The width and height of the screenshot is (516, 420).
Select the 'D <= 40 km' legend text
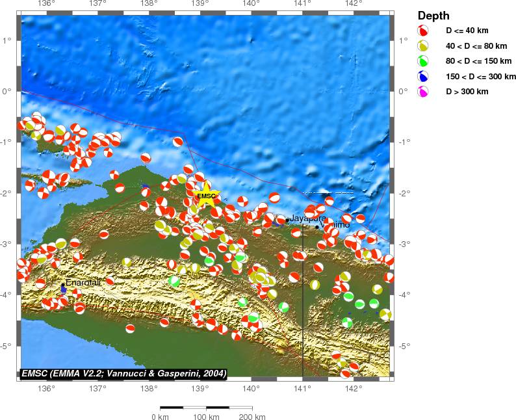click(466, 31)
